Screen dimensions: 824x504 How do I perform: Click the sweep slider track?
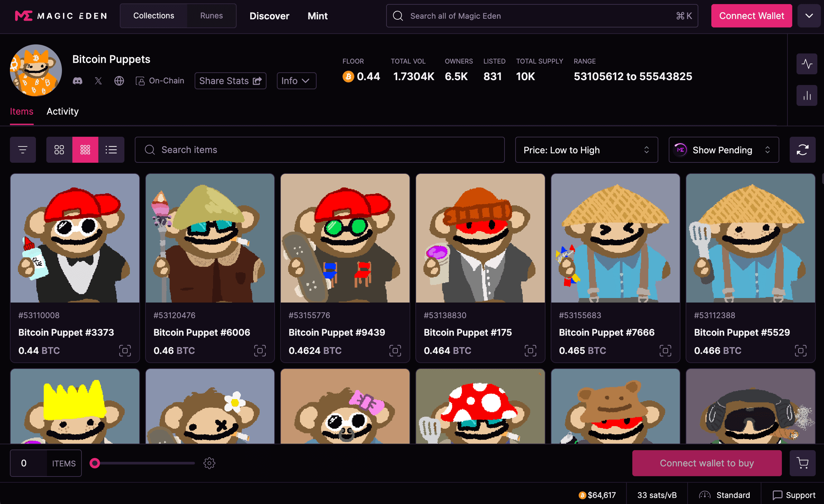pyautogui.click(x=143, y=463)
